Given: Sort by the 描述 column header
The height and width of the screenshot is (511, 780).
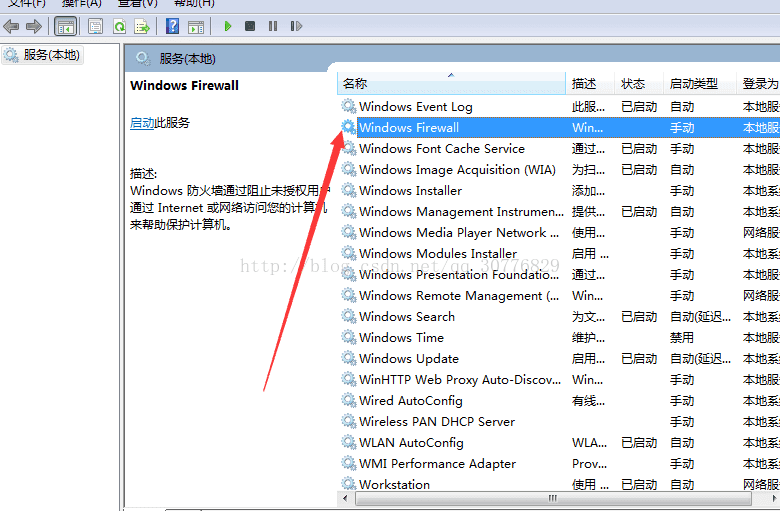Looking at the screenshot, I should tap(590, 83).
